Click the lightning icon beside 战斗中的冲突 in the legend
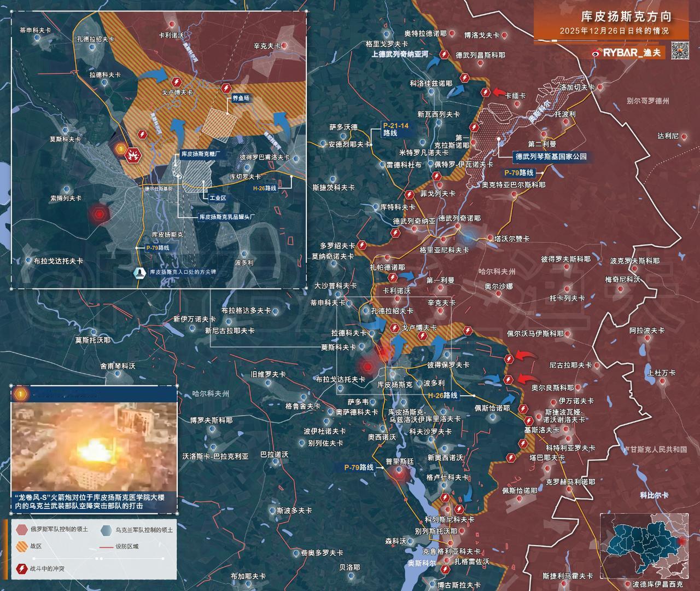 (21, 569)
